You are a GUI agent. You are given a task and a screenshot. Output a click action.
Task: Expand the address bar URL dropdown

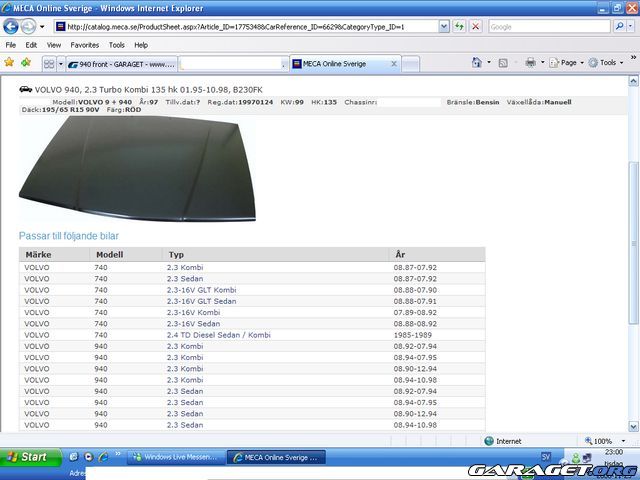point(443,27)
